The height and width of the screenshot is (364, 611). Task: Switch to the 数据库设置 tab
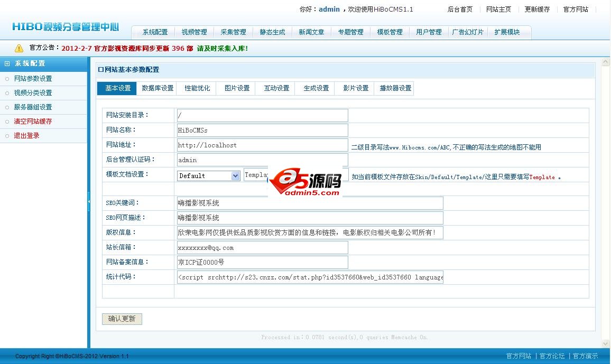click(x=158, y=88)
